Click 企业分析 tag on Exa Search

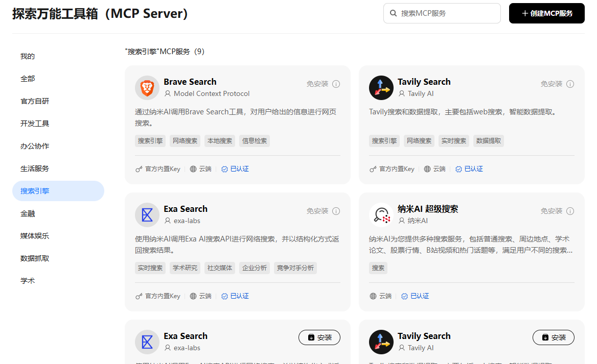(x=255, y=268)
